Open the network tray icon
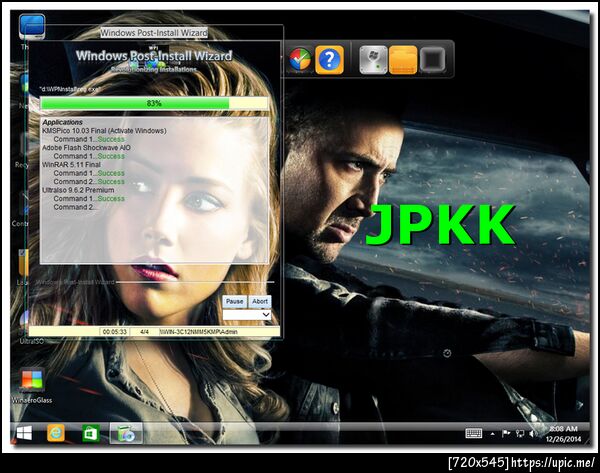 [520, 433]
